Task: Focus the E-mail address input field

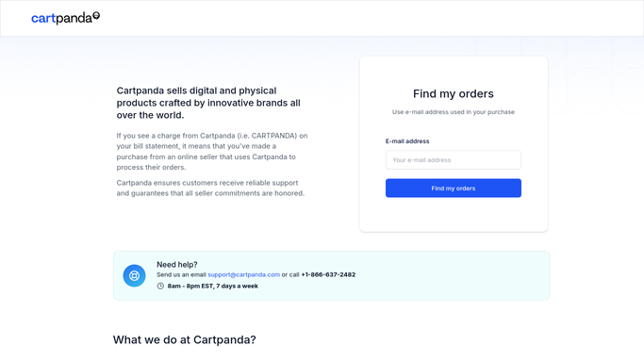Action: 454,159
